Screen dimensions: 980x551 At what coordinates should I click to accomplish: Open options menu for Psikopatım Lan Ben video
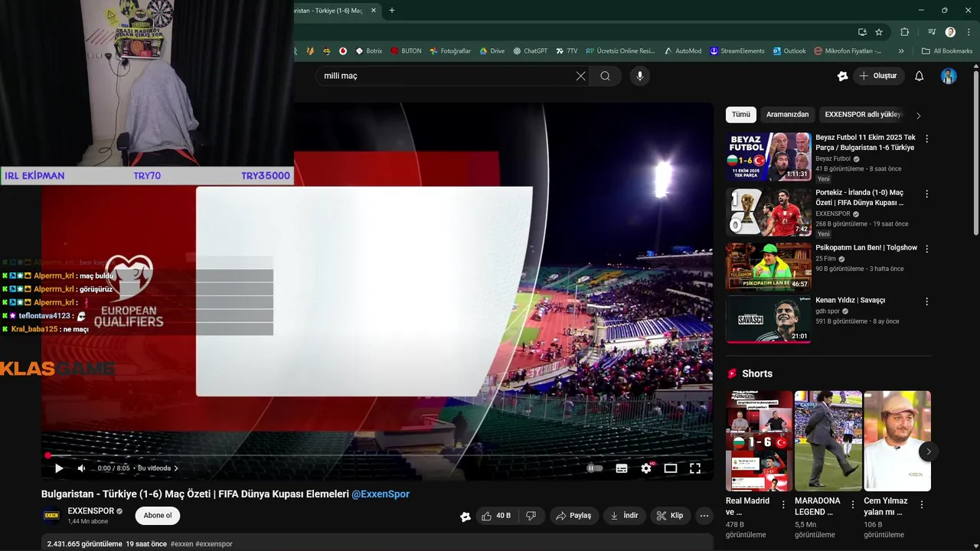926,249
